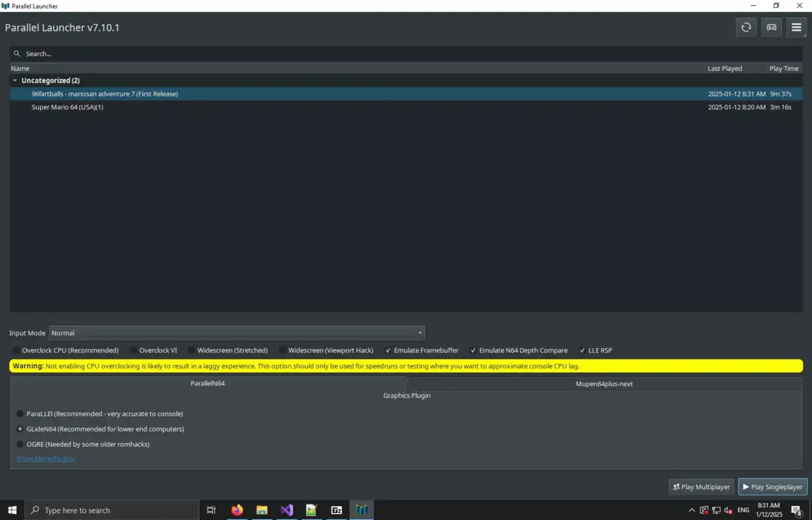Viewport: 812px width, 520px height.
Task: Open File Explorer from the taskbar
Action: pyautogui.click(x=262, y=510)
